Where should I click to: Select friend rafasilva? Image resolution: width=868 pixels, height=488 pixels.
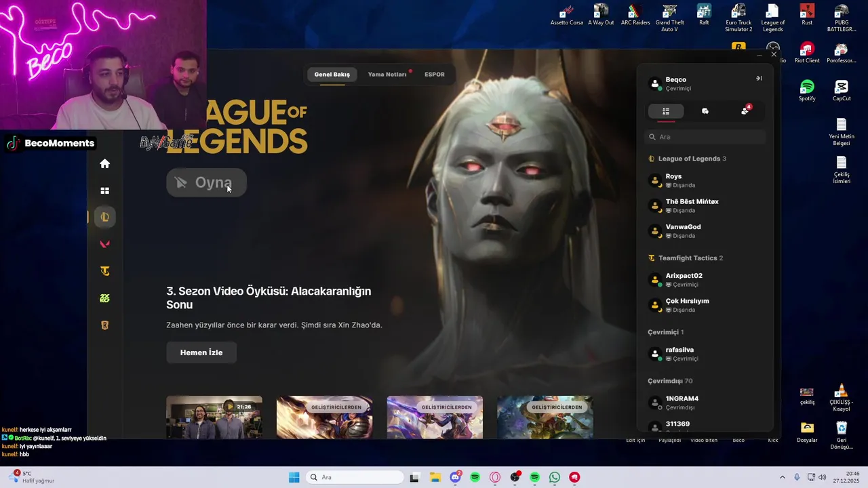coord(705,354)
